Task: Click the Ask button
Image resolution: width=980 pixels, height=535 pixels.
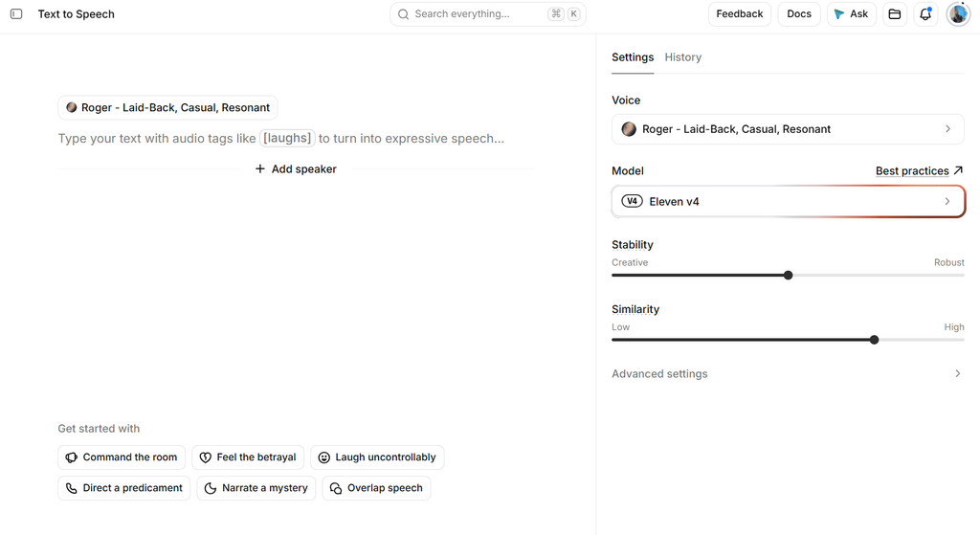Action: tap(851, 13)
